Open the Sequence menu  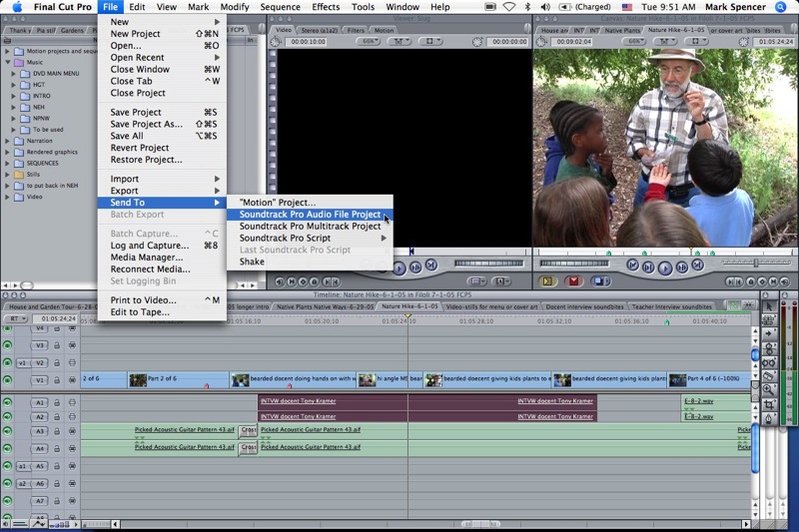[x=280, y=7]
